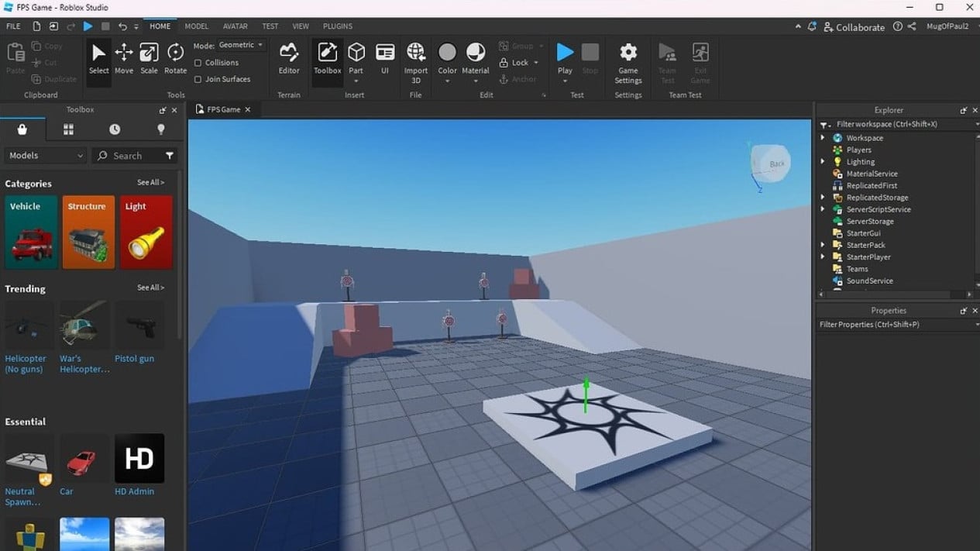Enable the Collisions checkbox
Image resolution: width=980 pixels, height=551 pixels.
coord(198,63)
